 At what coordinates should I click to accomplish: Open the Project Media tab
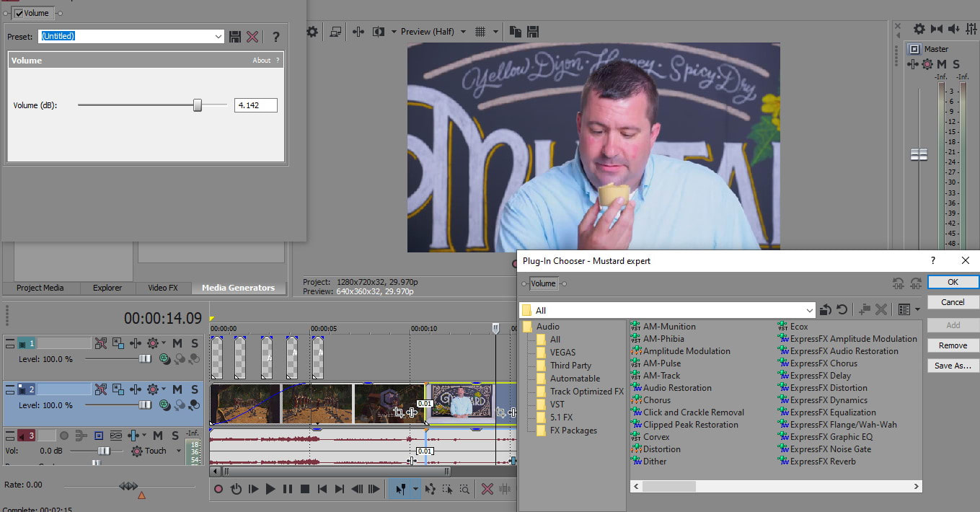(40, 288)
